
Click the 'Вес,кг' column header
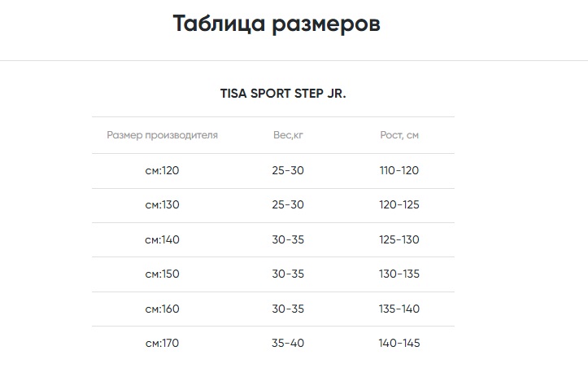(x=288, y=134)
